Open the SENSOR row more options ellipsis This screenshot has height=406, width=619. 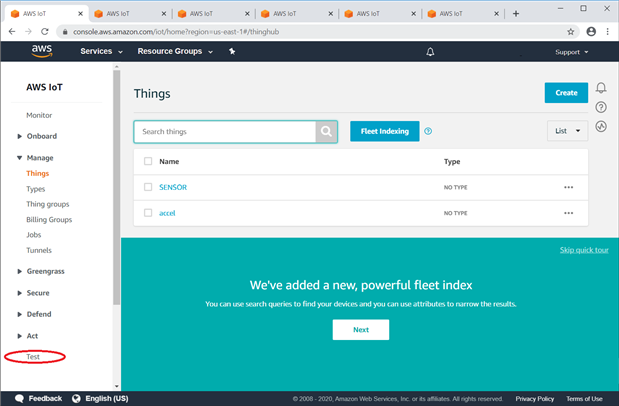568,187
